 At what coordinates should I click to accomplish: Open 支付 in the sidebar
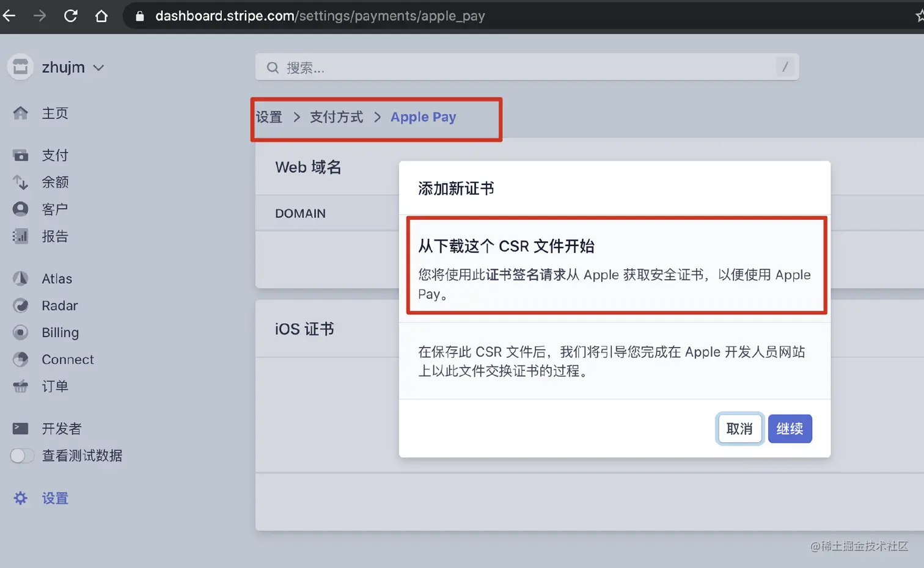[x=55, y=155]
